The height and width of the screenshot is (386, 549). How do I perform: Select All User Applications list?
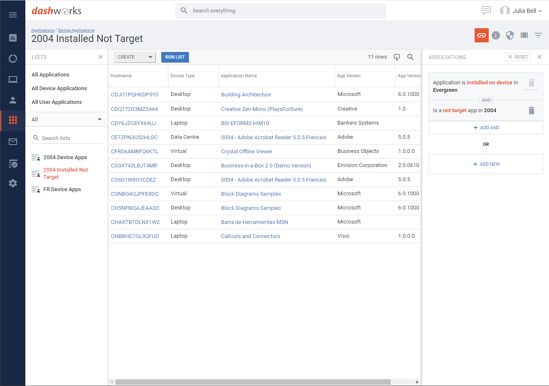57,102
